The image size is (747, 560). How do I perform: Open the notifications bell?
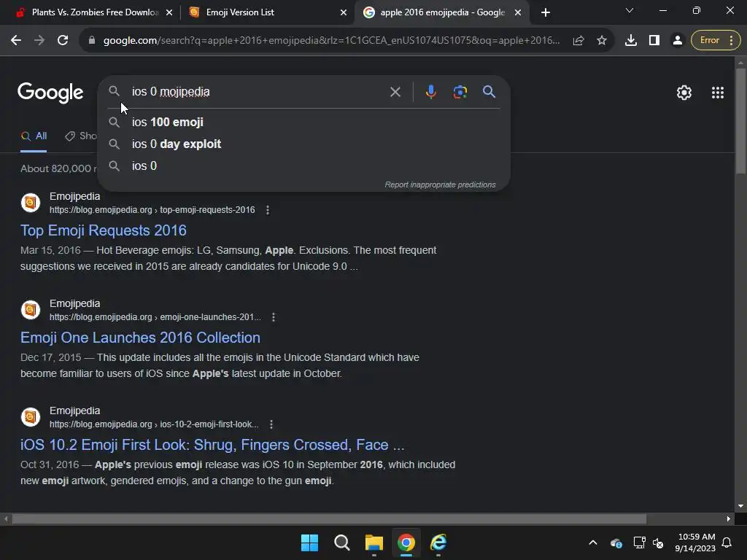(x=727, y=542)
